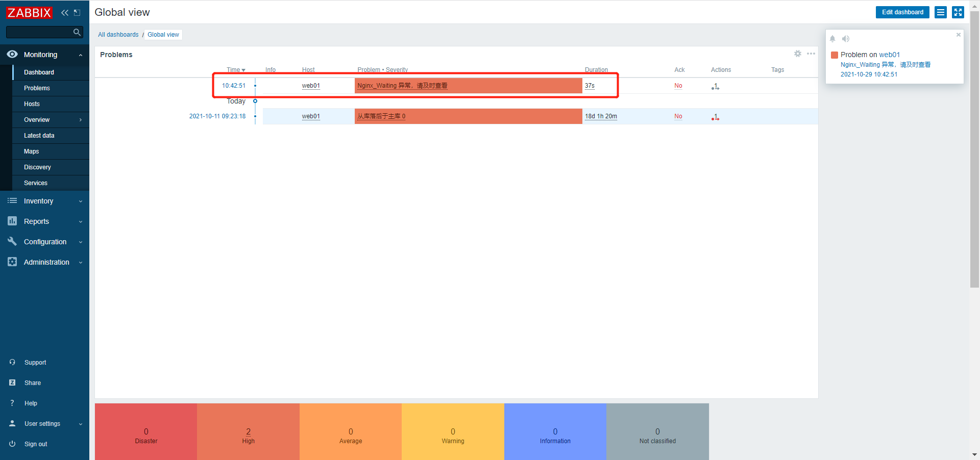Image resolution: width=980 pixels, height=460 pixels.
Task: Click the Monitoring eye icon
Action: point(12,54)
